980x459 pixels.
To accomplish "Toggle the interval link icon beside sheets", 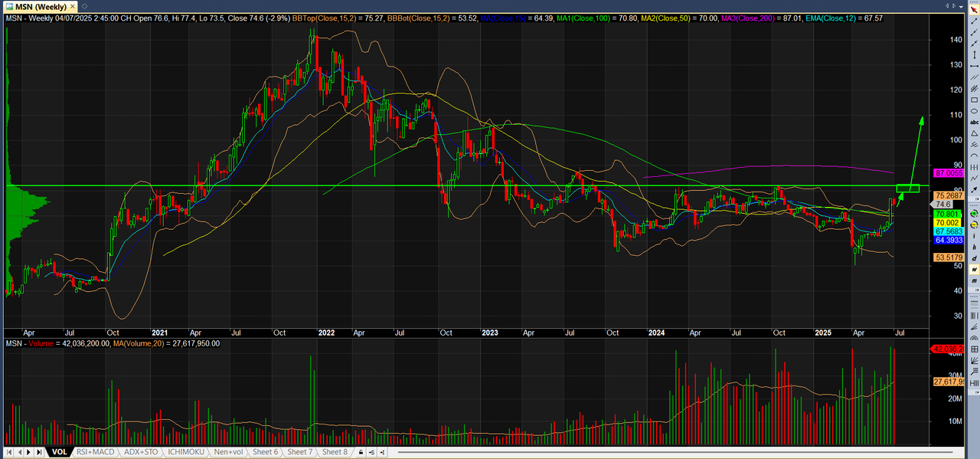I will (x=383, y=452).
